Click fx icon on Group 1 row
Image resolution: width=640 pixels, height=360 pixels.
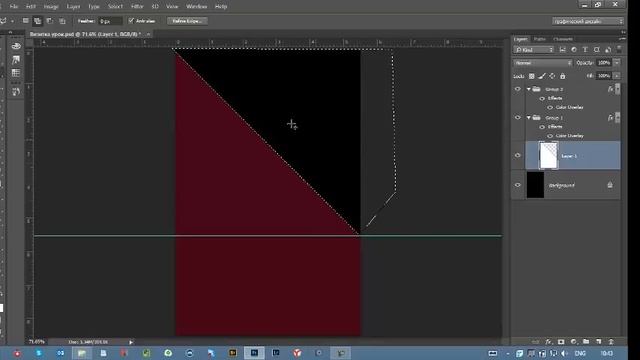610,118
